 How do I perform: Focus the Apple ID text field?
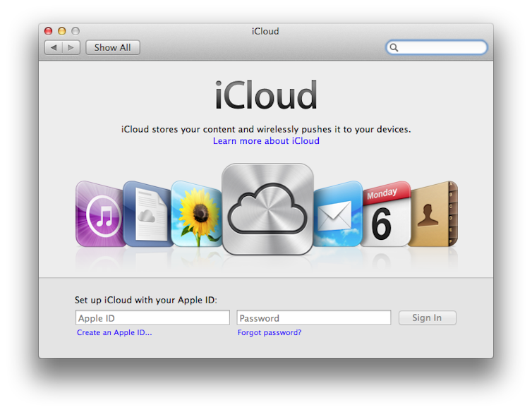(152, 318)
